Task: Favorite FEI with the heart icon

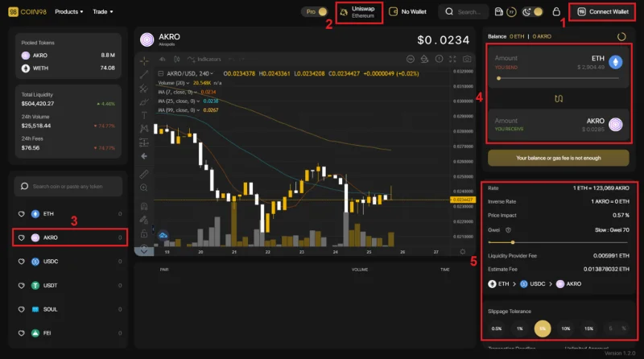Action: point(22,333)
